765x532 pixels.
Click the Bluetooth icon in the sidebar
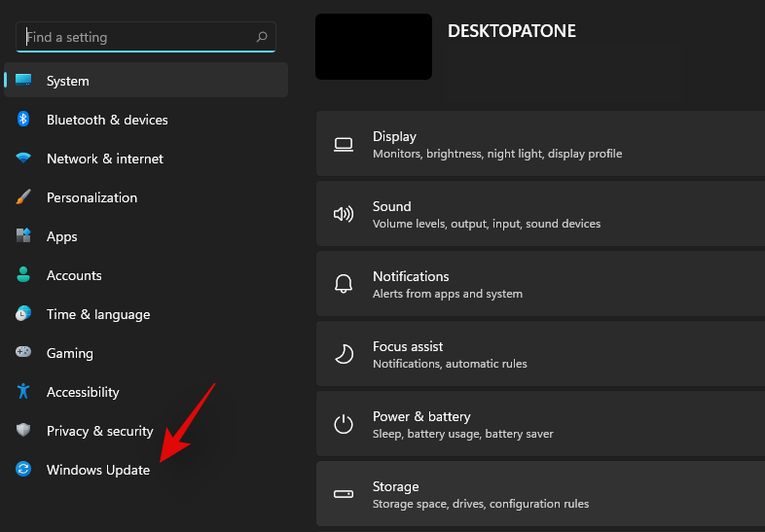click(23, 120)
